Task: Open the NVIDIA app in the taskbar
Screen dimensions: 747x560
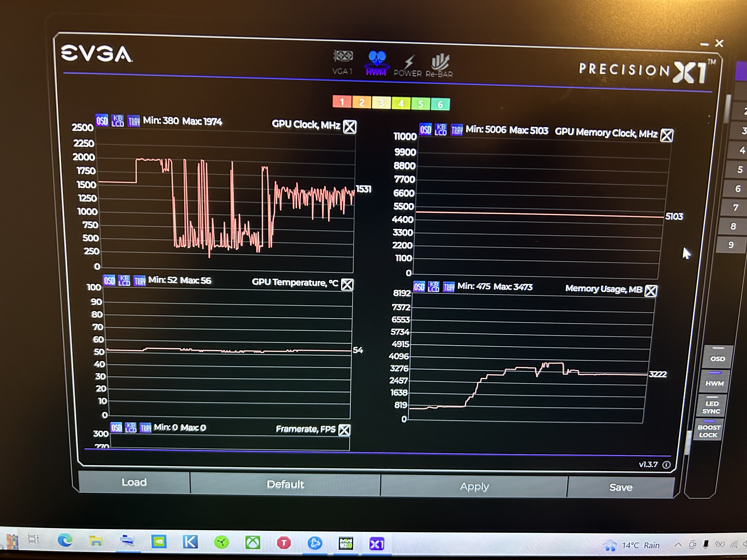Action: [159, 542]
